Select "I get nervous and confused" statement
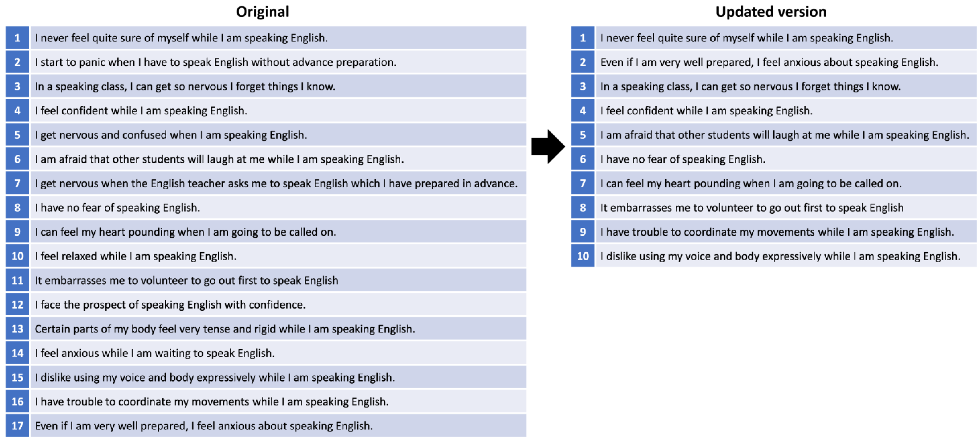Screen dimensions: 980x443 click(x=171, y=135)
